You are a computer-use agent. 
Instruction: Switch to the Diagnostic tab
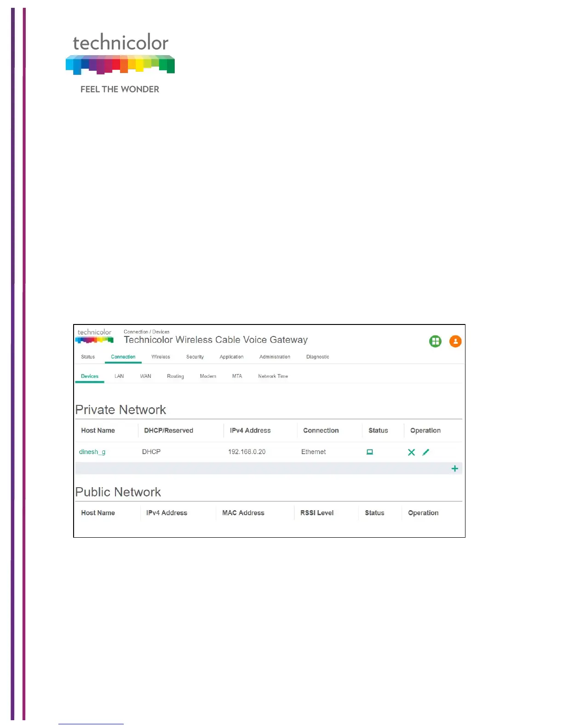318,357
